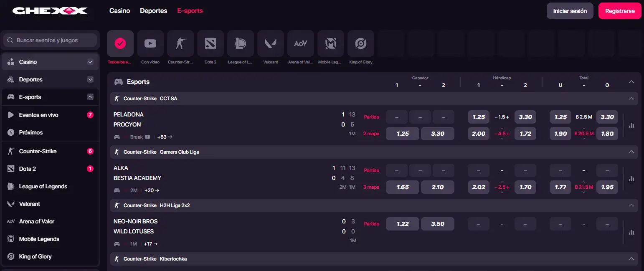Select total over odds 1.80
The width and height of the screenshot is (644, 271).
pos(607,134)
